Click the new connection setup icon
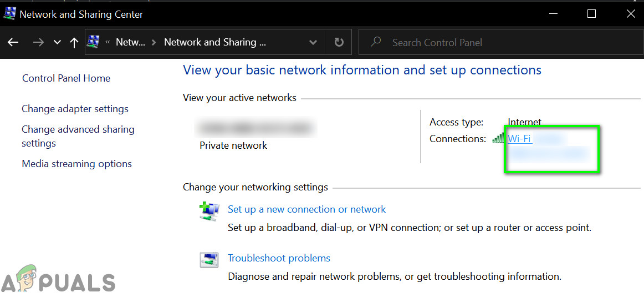The width and height of the screenshot is (644, 297). pos(209,212)
